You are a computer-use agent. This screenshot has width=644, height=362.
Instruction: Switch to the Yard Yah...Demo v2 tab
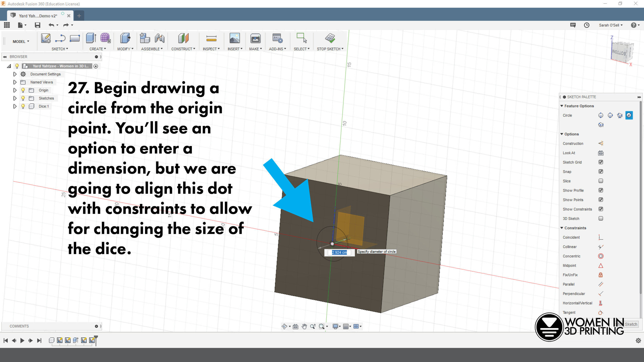(38, 16)
